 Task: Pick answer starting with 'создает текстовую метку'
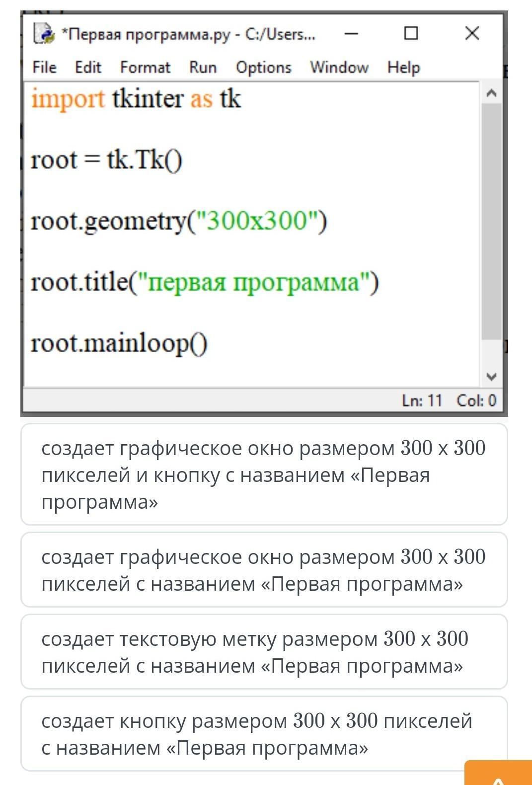point(264,652)
